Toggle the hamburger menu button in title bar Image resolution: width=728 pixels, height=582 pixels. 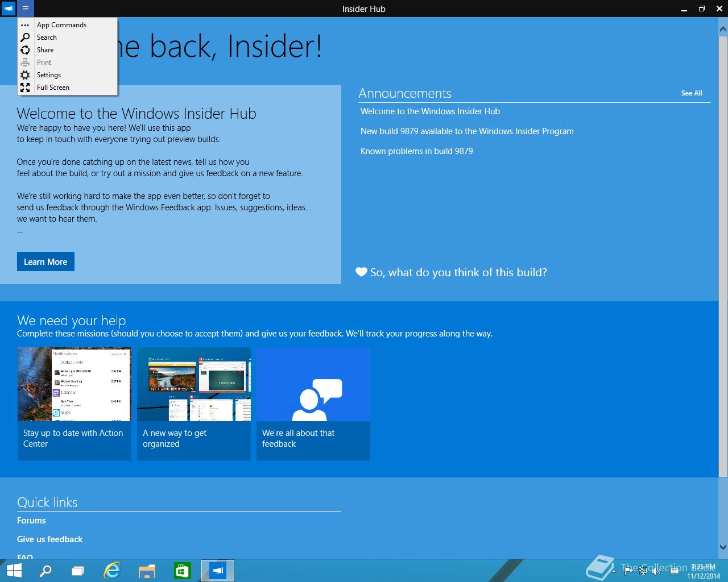(26, 9)
